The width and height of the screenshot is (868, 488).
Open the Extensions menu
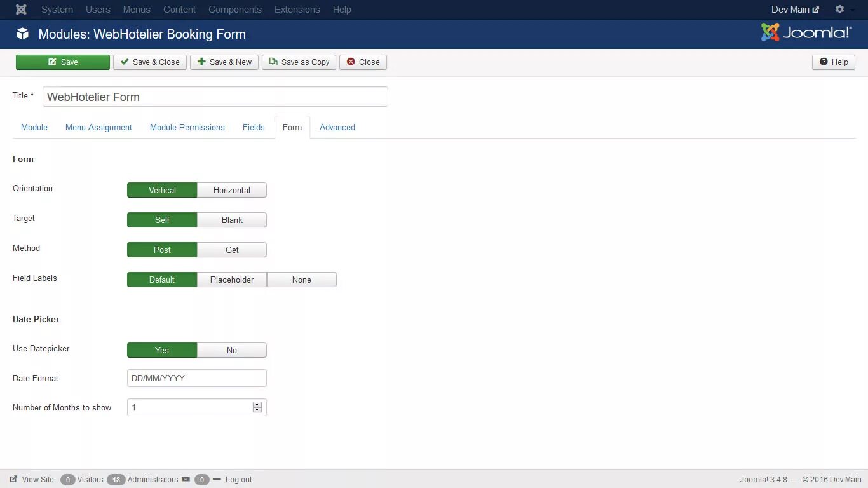297,10
